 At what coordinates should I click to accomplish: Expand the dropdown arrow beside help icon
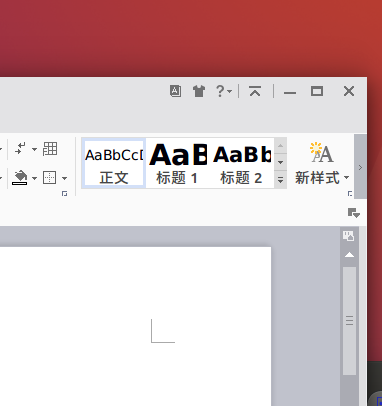coord(229,91)
